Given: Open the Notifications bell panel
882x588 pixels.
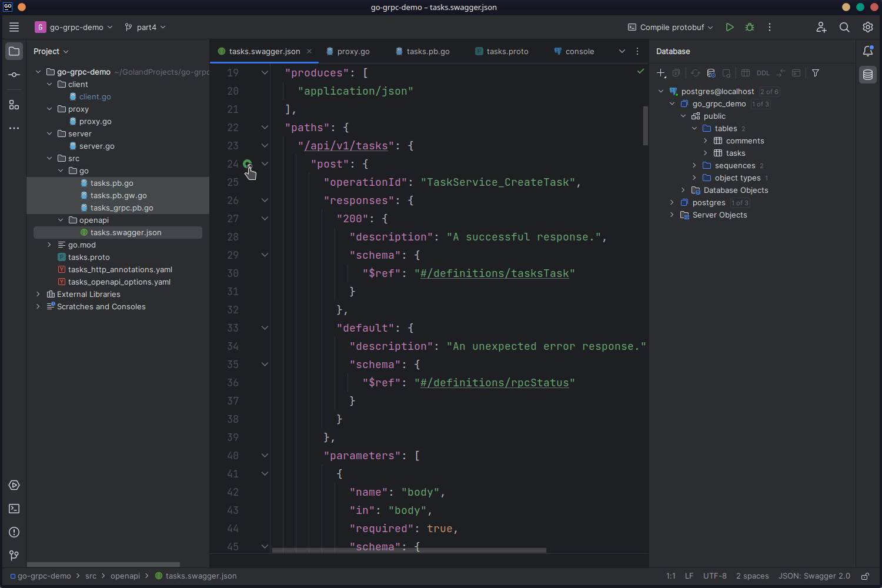Looking at the screenshot, I should tap(868, 51).
